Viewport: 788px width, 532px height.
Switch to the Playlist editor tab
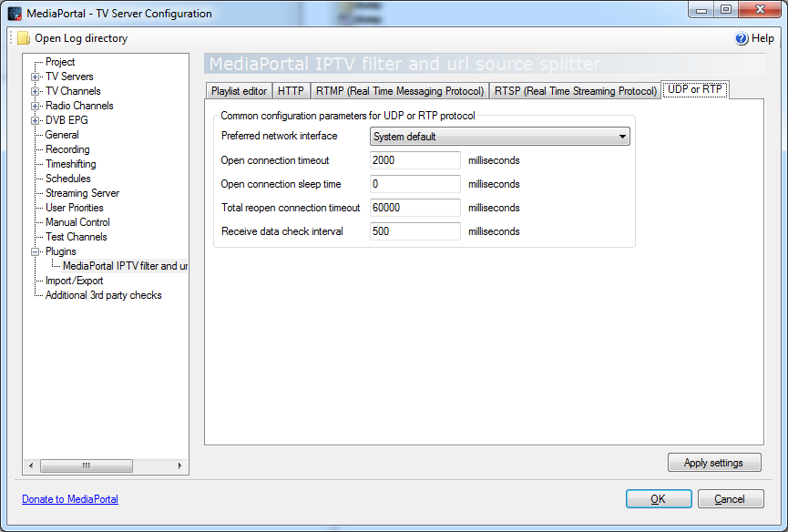(239, 91)
